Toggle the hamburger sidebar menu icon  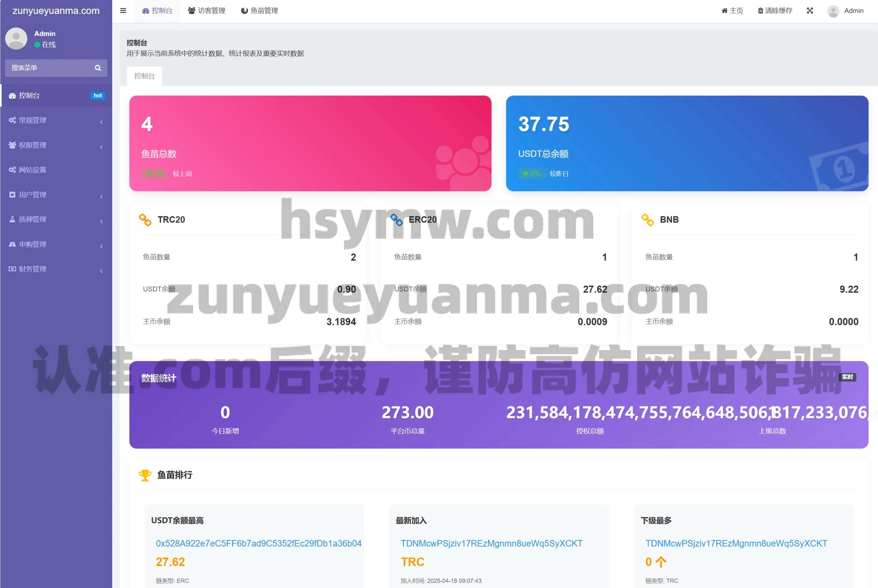[123, 11]
